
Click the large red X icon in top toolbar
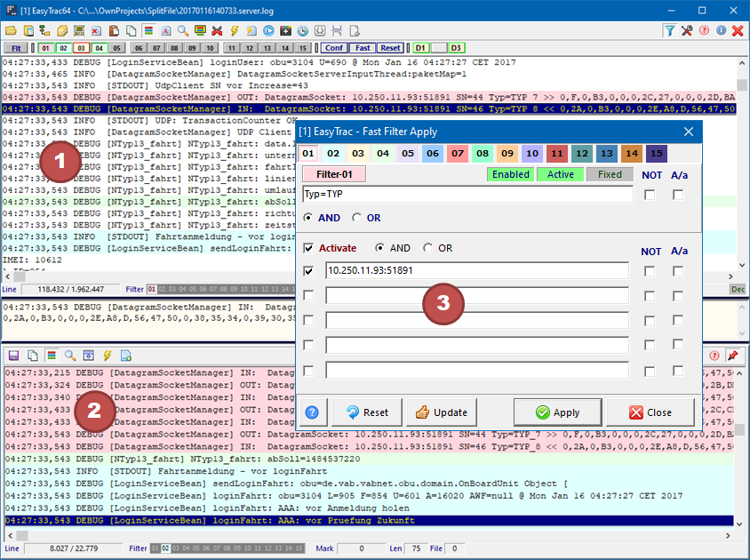[738, 31]
